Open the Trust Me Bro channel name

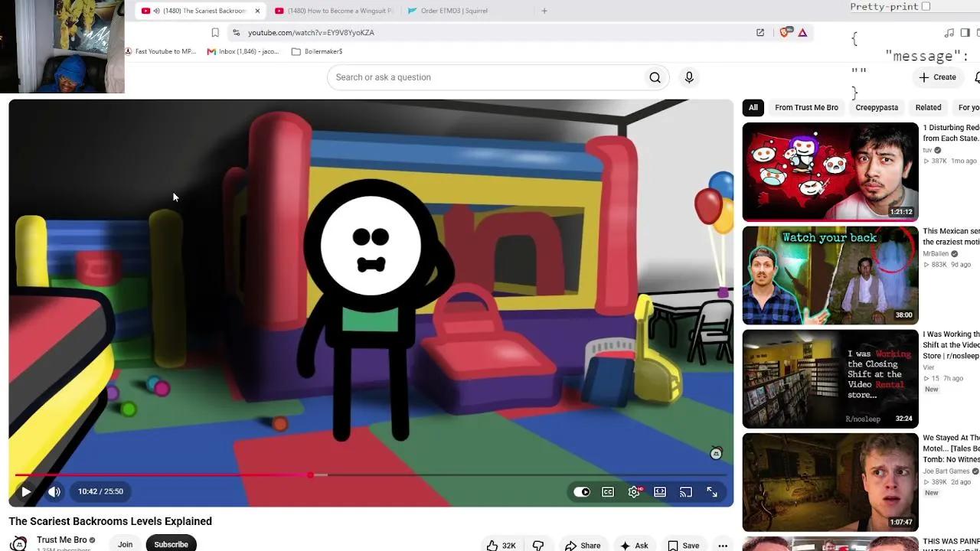point(62,540)
